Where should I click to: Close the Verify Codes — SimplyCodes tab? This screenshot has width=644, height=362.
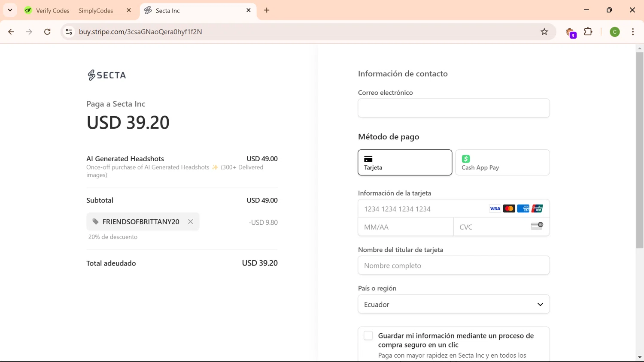pyautogui.click(x=129, y=10)
